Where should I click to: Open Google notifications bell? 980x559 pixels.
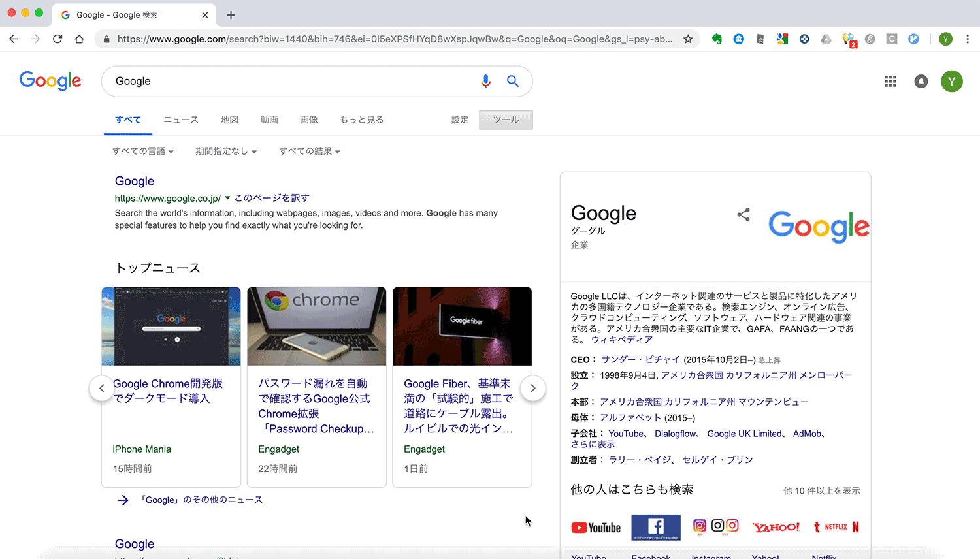click(921, 82)
